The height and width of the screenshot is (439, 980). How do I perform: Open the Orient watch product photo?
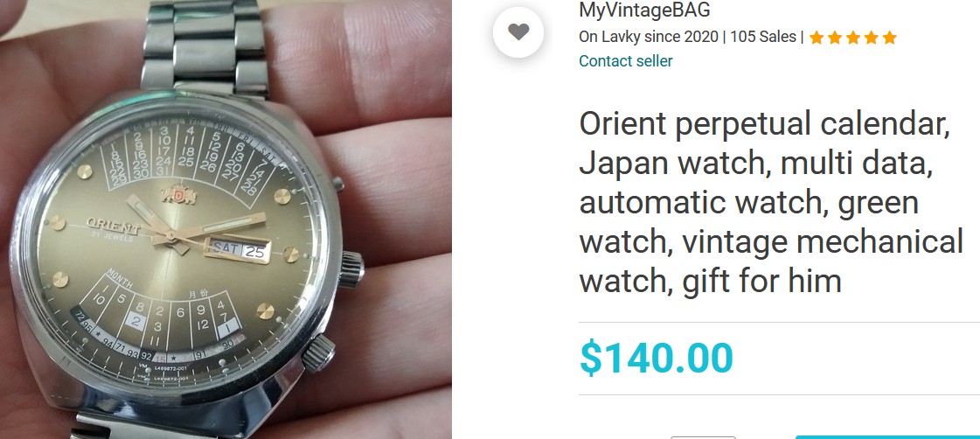[x=226, y=219]
